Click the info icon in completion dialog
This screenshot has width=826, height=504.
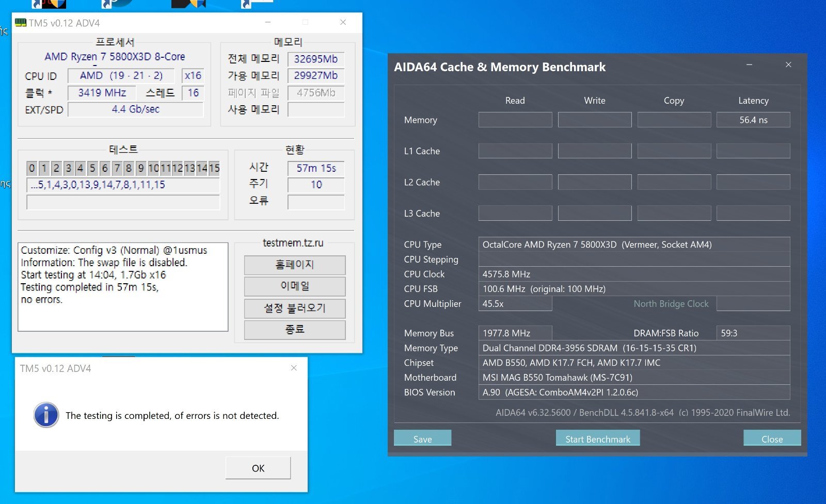point(46,415)
